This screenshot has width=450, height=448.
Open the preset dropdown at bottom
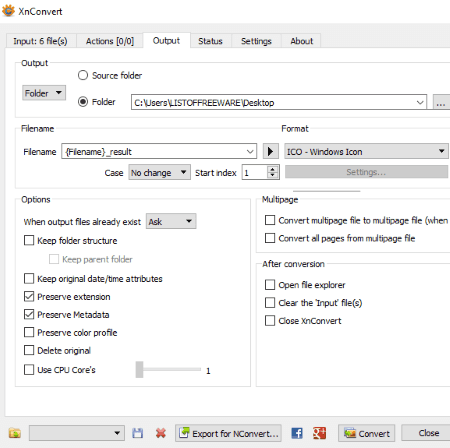77,433
